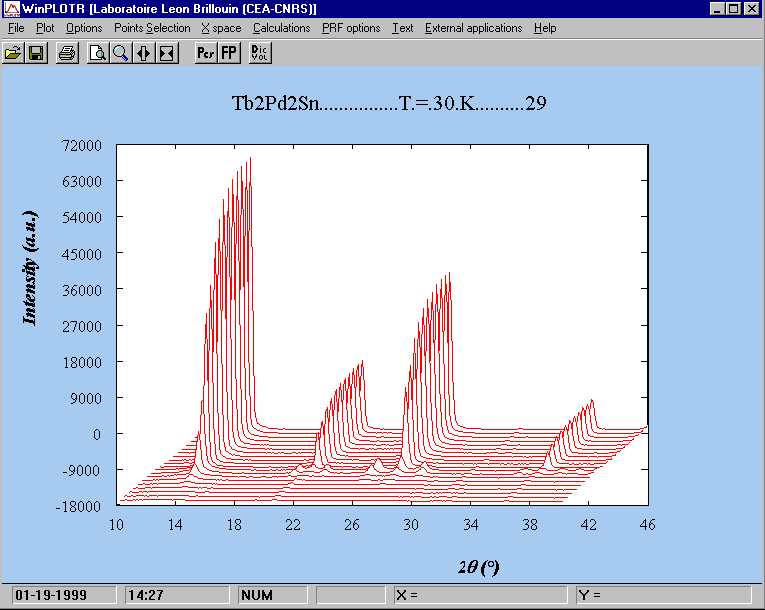Image resolution: width=765 pixels, height=610 pixels.
Task: Click the plot title Tb2Pd2Sn text
Action: (389, 103)
